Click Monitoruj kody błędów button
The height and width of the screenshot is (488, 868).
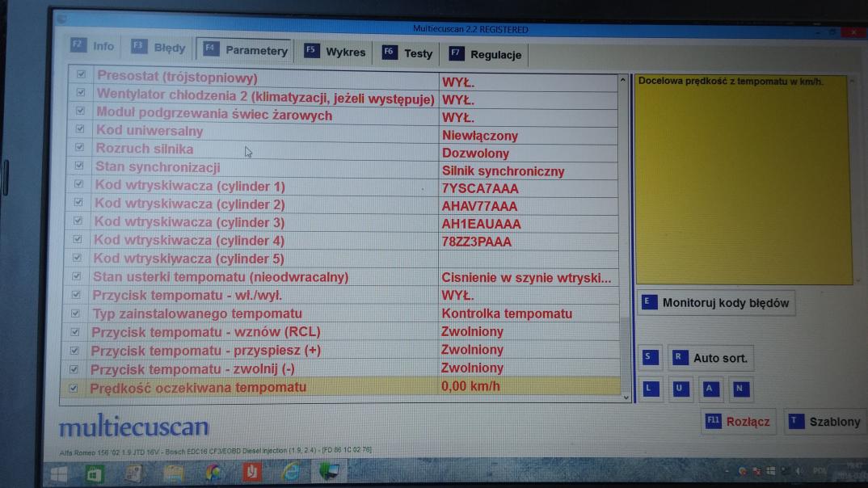pyautogui.click(x=716, y=303)
